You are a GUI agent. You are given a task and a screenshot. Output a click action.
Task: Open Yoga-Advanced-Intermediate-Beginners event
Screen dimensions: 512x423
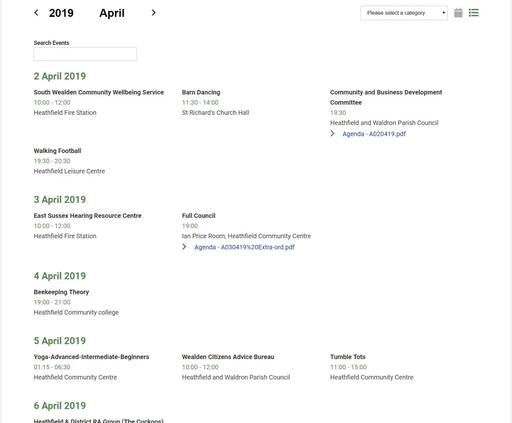91,357
